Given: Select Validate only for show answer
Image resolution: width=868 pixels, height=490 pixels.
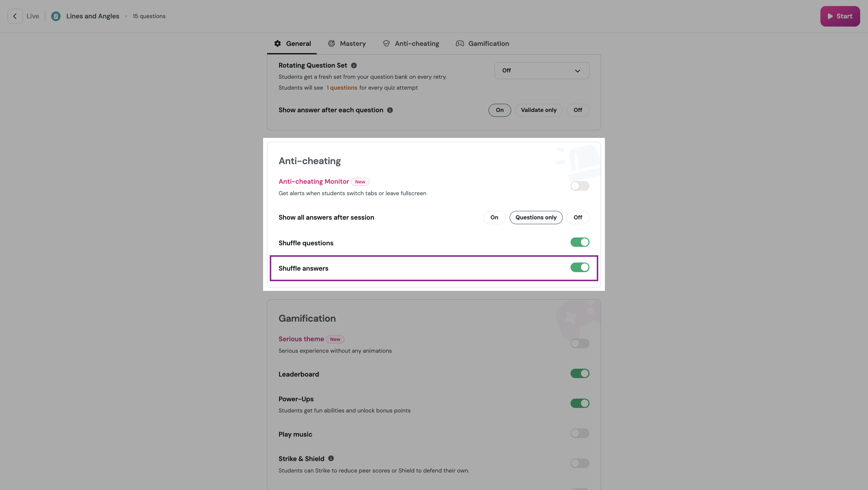Looking at the screenshot, I should [539, 110].
